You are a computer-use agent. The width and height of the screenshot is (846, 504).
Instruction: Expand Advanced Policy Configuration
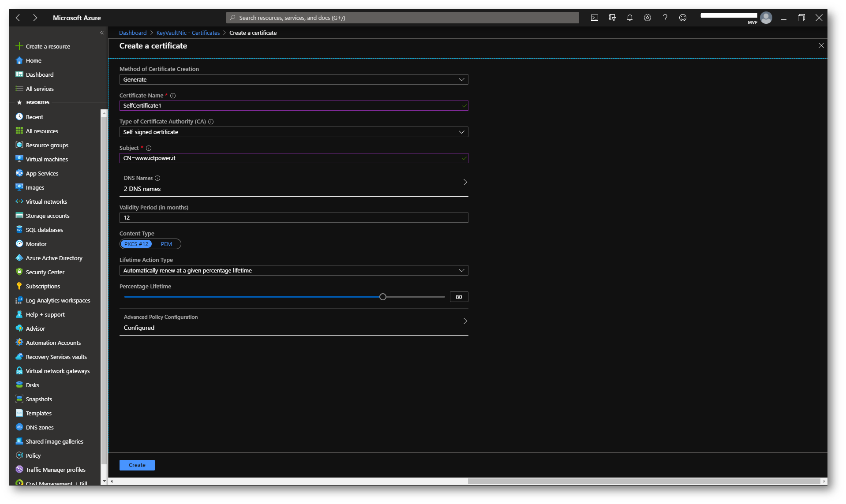294,322
